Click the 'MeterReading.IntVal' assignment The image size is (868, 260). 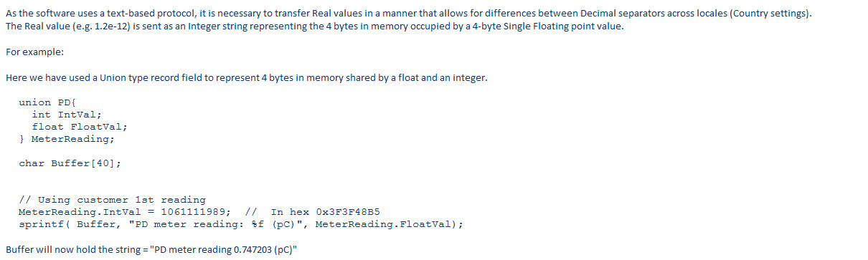point(80,212)
